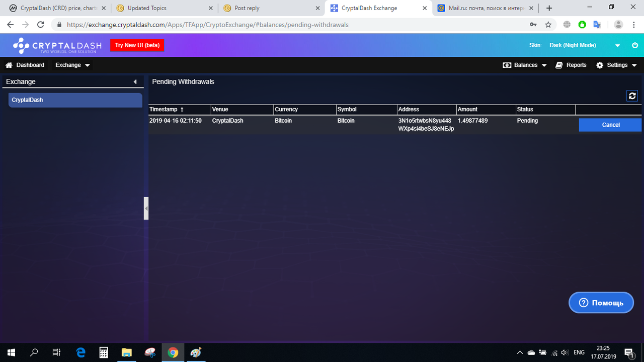The image size is (644, 362).
Task: Open Calculator from the taskbar
Action: 104,352
